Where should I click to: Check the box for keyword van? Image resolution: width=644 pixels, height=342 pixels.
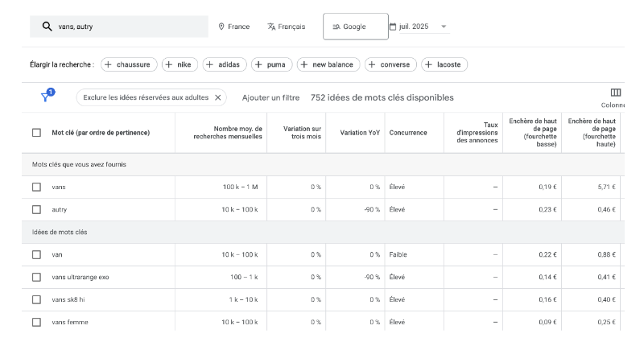[36, 255]
